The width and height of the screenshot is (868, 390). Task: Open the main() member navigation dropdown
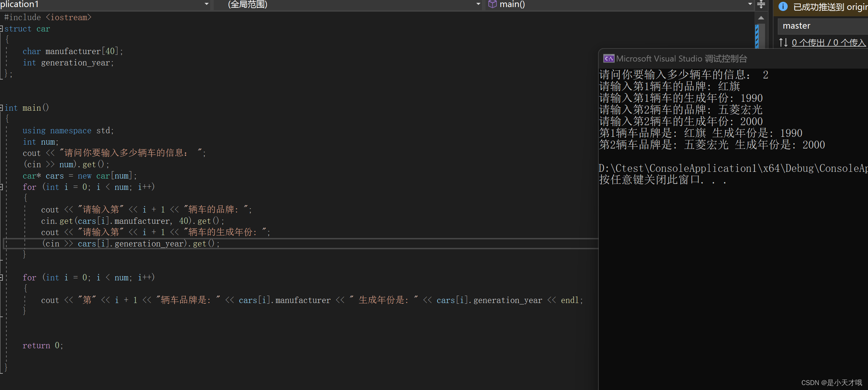click(749, 4)
